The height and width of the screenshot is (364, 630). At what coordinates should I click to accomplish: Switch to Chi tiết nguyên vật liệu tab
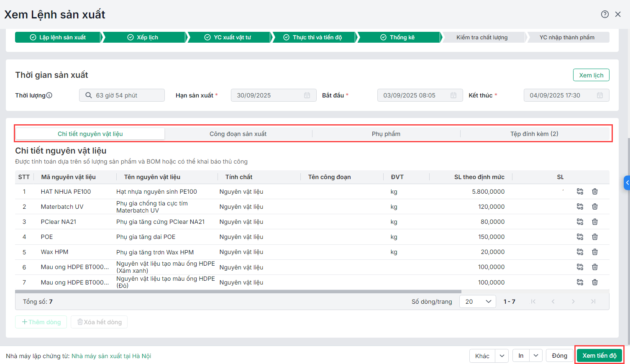(x=90, y=134)
